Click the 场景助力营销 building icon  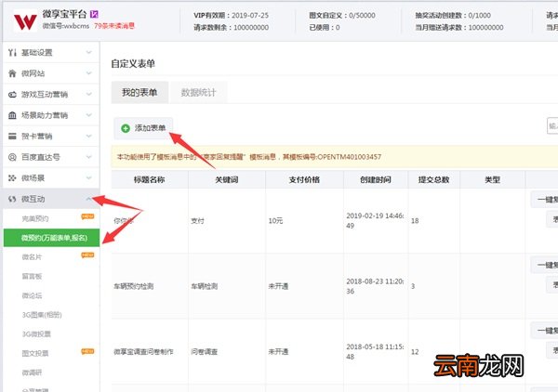12,115
